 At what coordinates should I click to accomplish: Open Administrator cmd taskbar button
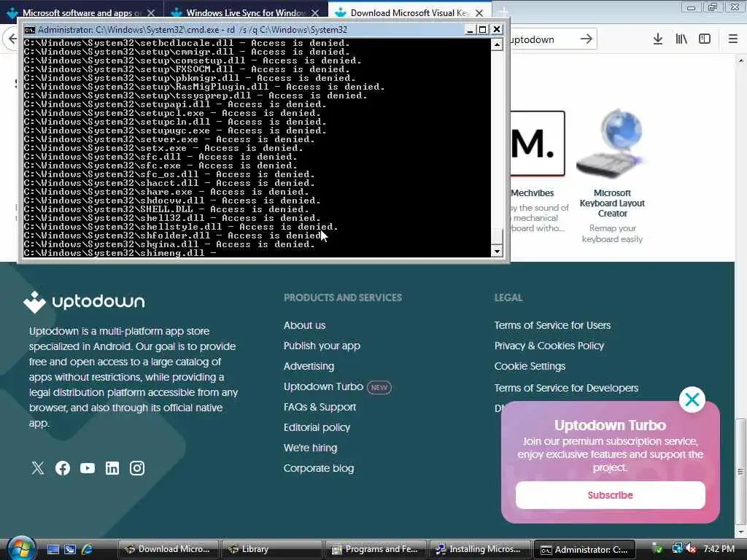click(584, 549)
